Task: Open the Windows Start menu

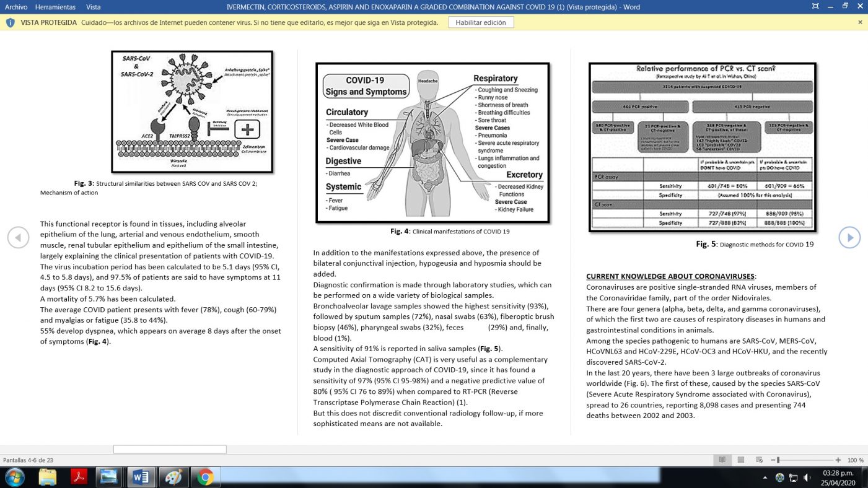Action: [x=14, y=477]
